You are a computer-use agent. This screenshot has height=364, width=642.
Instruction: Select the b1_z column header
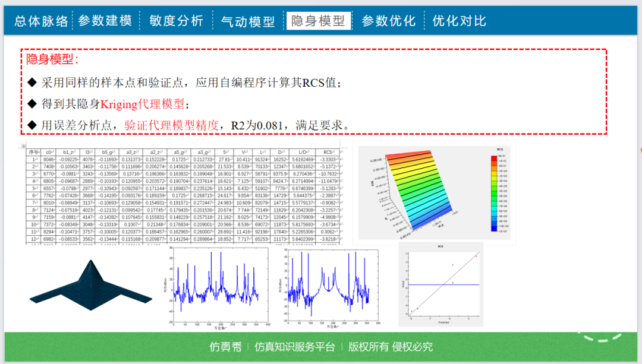tap(68, 152)
